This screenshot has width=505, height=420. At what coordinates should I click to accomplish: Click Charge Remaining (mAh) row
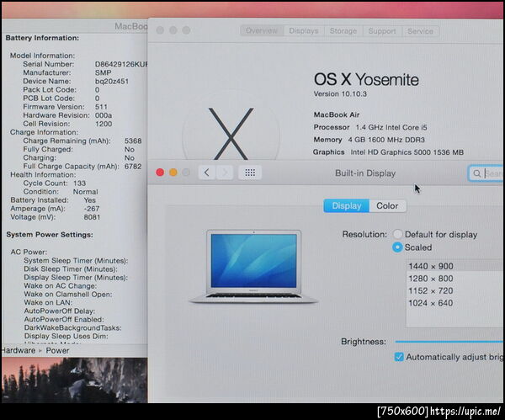click(82, 141)
